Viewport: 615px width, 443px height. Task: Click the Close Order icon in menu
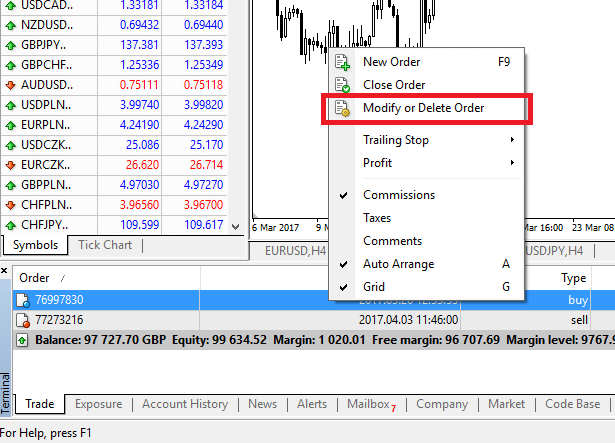343,85
